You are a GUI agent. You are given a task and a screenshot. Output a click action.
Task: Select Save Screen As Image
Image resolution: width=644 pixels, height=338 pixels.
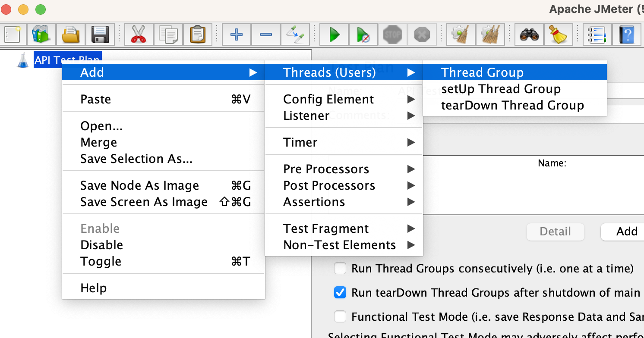[x=163, y=202]
